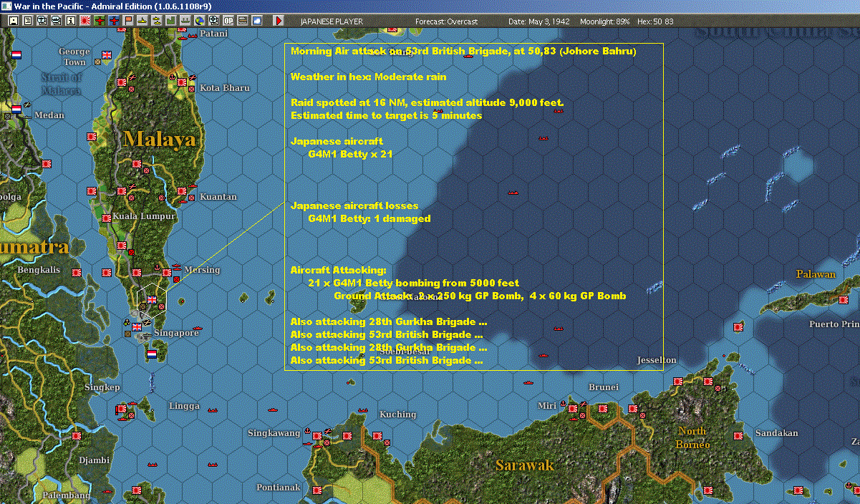Click the cloud weather toolbar icon
The width and height of the screenshot is (860, 504).
click(257, 21)
